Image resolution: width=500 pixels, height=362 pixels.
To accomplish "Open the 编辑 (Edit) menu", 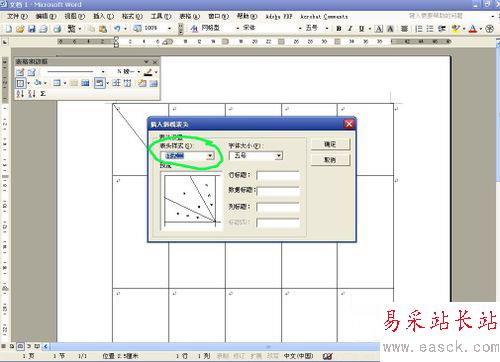I will pyautogui.click(x=46, y=16).
